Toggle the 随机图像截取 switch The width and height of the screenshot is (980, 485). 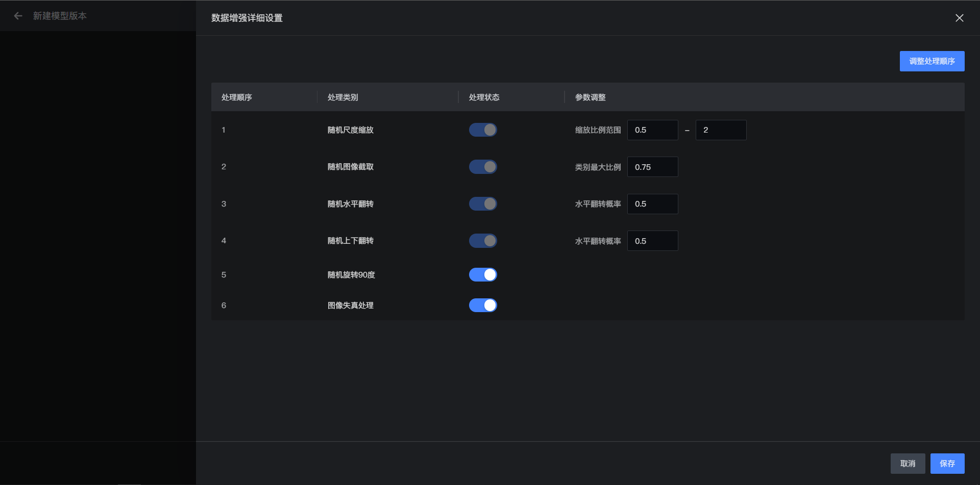(x=483, y=167)
